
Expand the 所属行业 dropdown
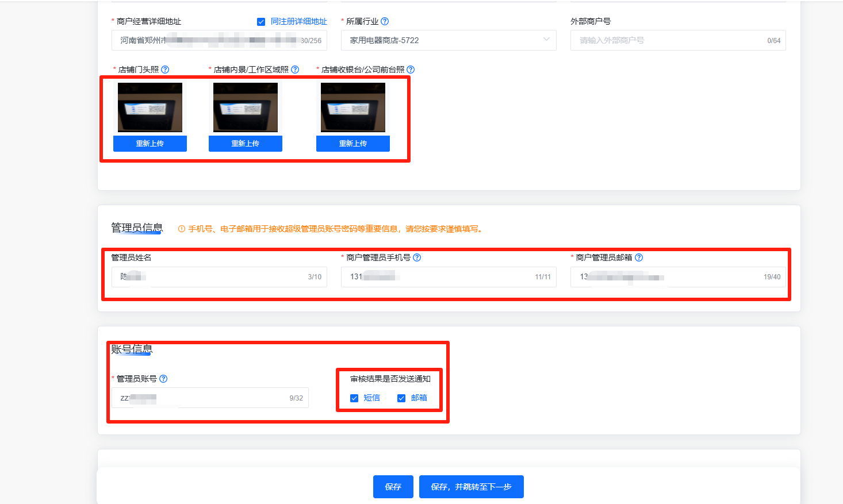coord(546,40)
